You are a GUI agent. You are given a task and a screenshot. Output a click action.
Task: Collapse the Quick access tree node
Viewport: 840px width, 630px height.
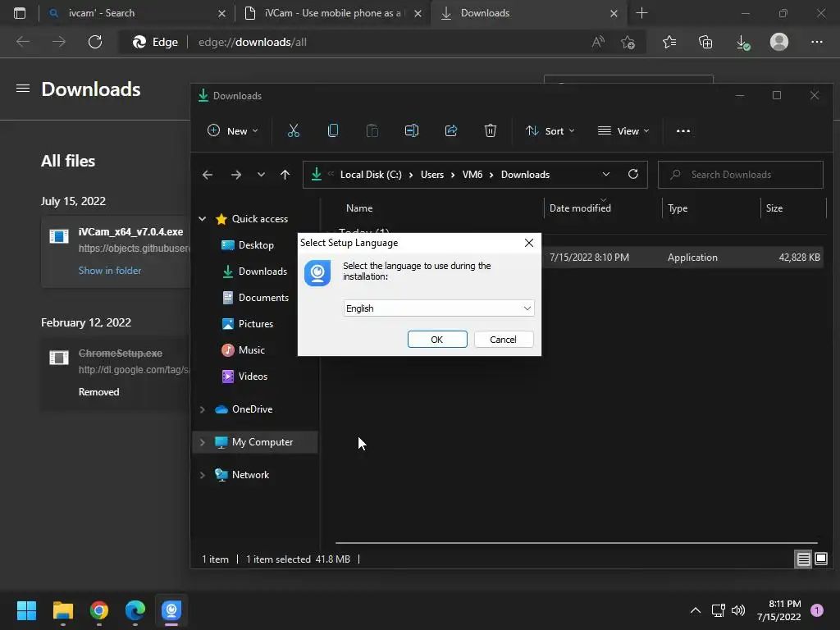pyautogui.click(x=203, y=218)
